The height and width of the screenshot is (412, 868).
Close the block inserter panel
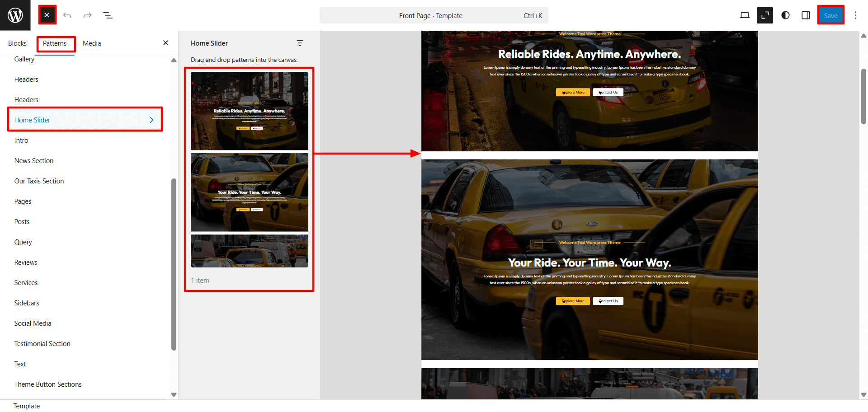click(x=47, y=15)
